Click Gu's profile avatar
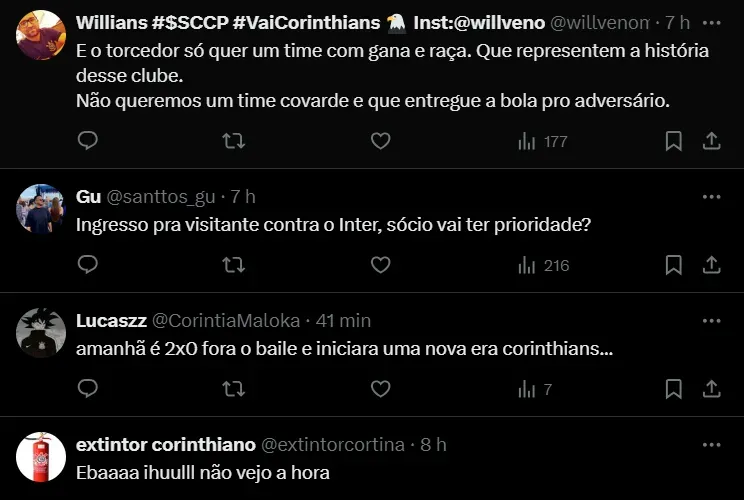 (41, 209)
